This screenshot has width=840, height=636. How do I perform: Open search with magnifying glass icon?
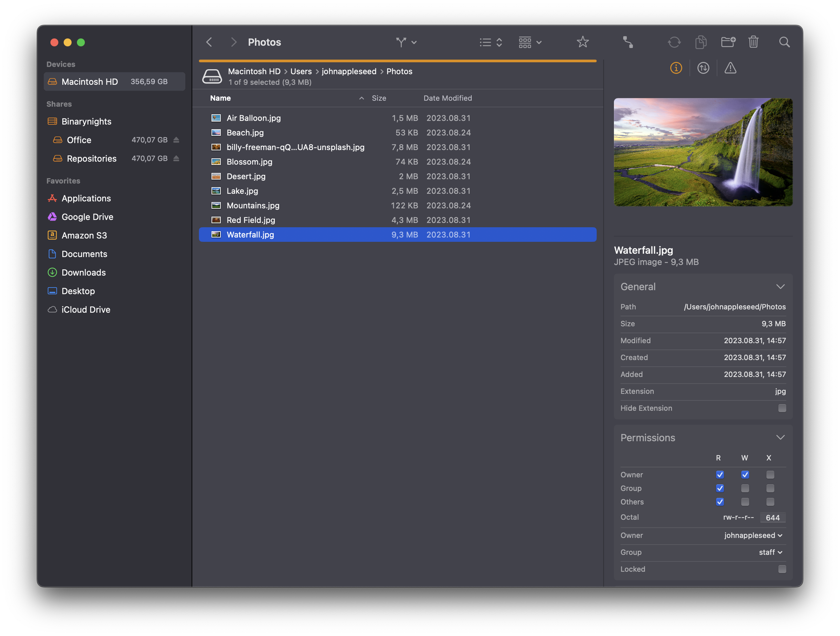click(x=784, y=42)
